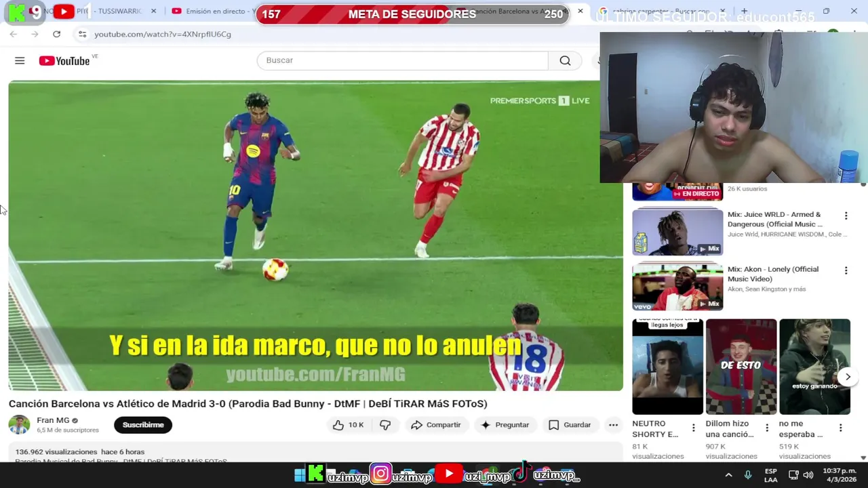The image size is (868, 488).
Task: Open Mix: Juice WRLD title link
Action: (x=775, y=219)
